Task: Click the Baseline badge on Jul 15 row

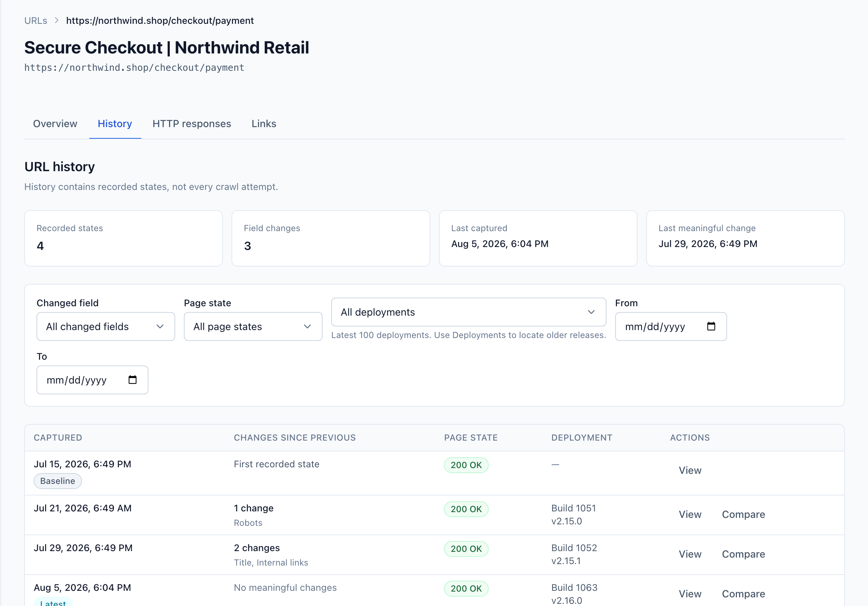Action: pyautogui.click(x=57, y=481)
